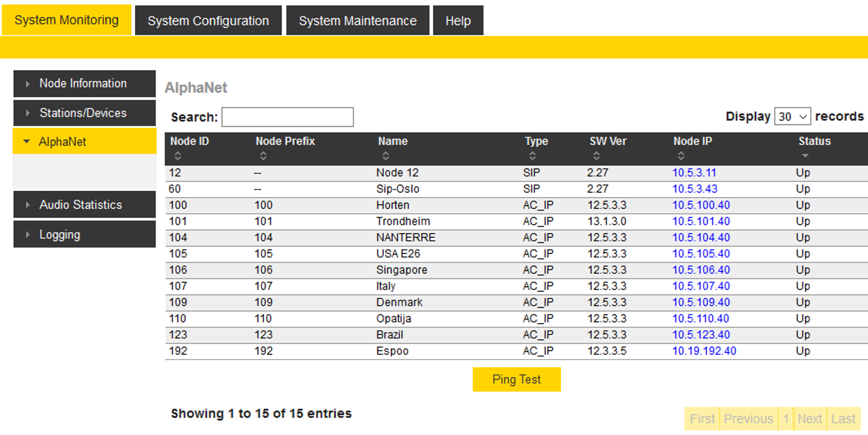The width and height of the screenshot is (868, 435).
Task: Open the Help tab
Action: click(x=458, y=21)
